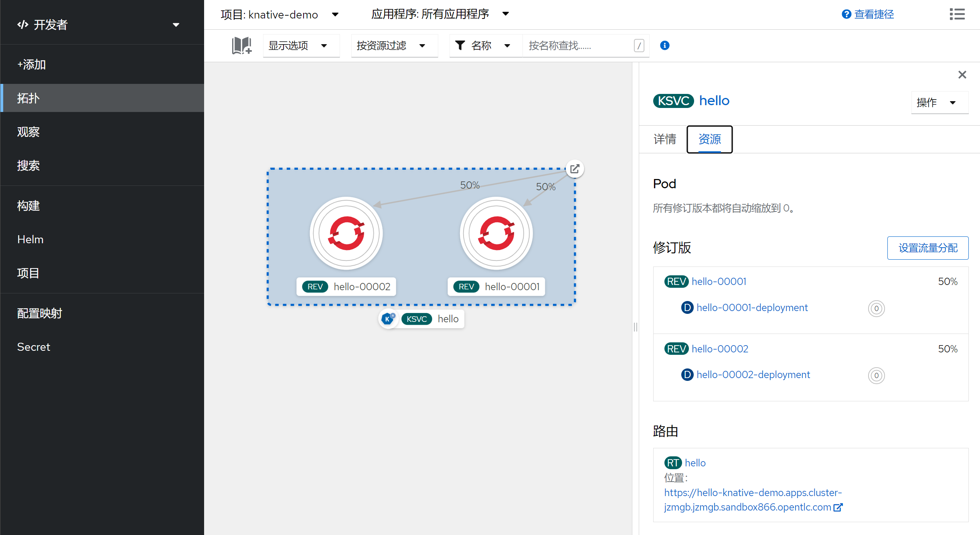Click the KSVC badge in side panel header
Image resolution: width=980 pixels, height=535 pixels.
point(673,101)
